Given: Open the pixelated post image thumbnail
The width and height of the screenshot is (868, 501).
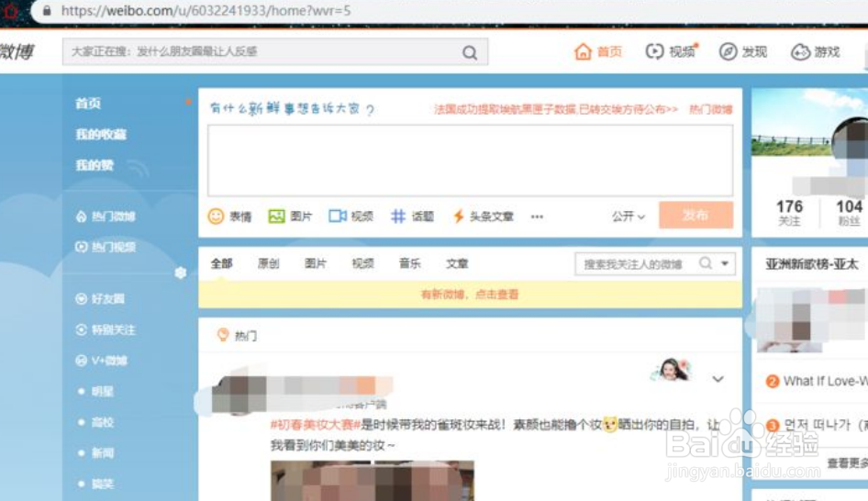Looking at the screenshot, I should pyautogui.click(x=372, y=481).
